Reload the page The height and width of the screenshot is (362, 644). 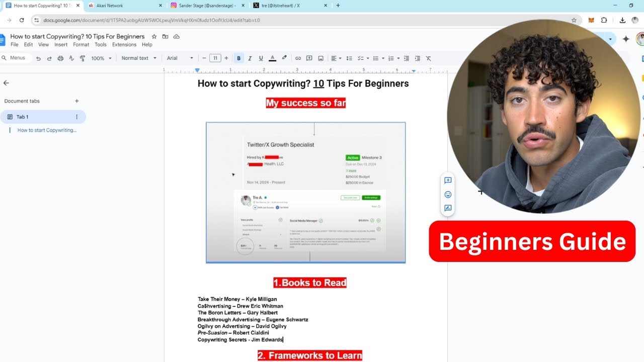pos(22,20)
